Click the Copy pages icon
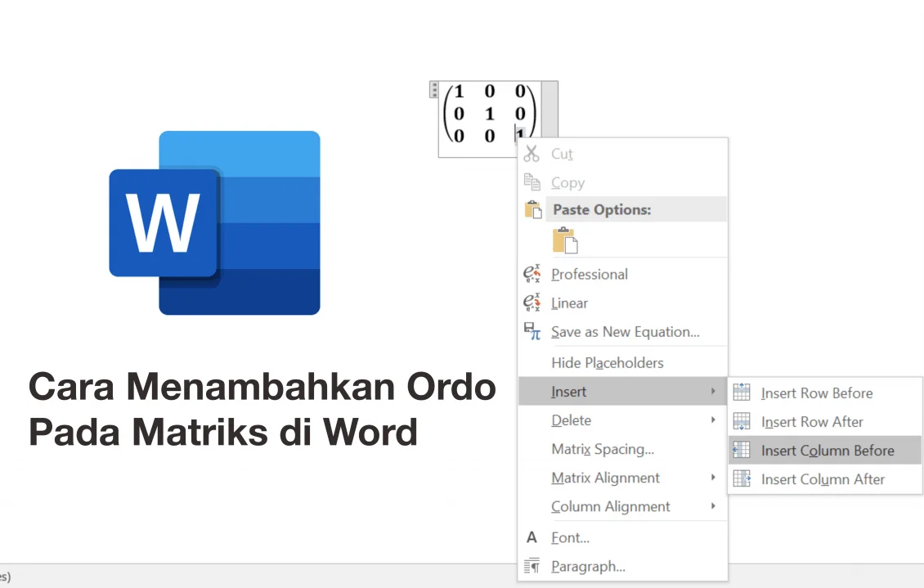The image size is (924, 588). click(532, 182)
